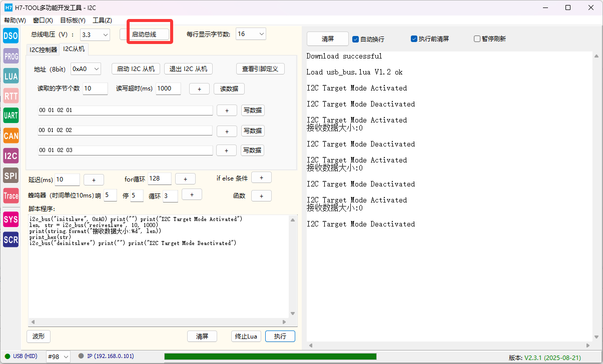
Task: Uncheck the 执行前清屏 option
Action: (x=414, y=39)
